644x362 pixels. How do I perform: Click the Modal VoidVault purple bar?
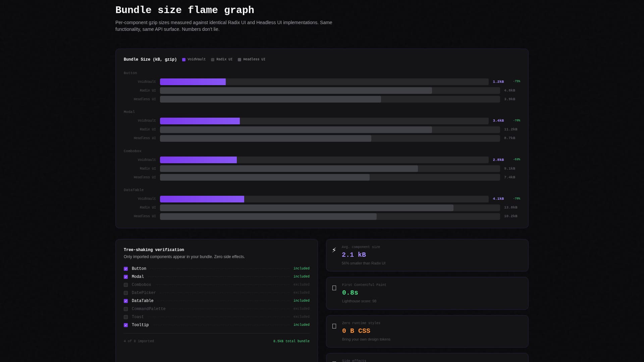pyautogui.click(x=200, y=121)
